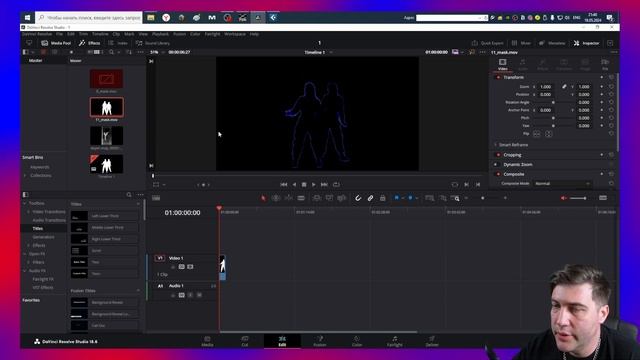Toggle Zoom link chain icon in Inspector
The image size is (640, 360).
point(564,87)
